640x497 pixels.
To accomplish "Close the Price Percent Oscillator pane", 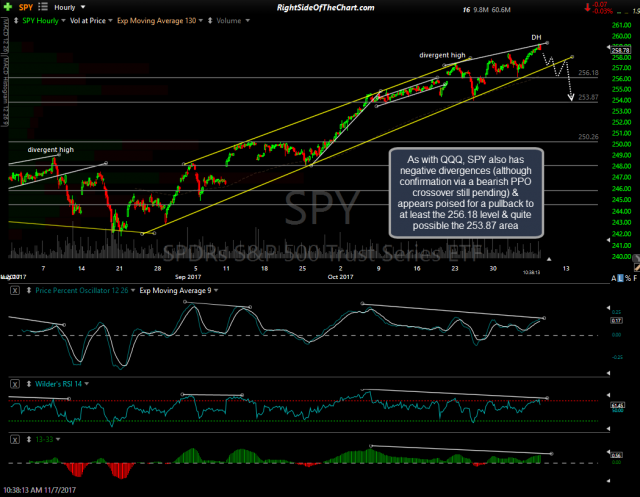I will point(15,291).
